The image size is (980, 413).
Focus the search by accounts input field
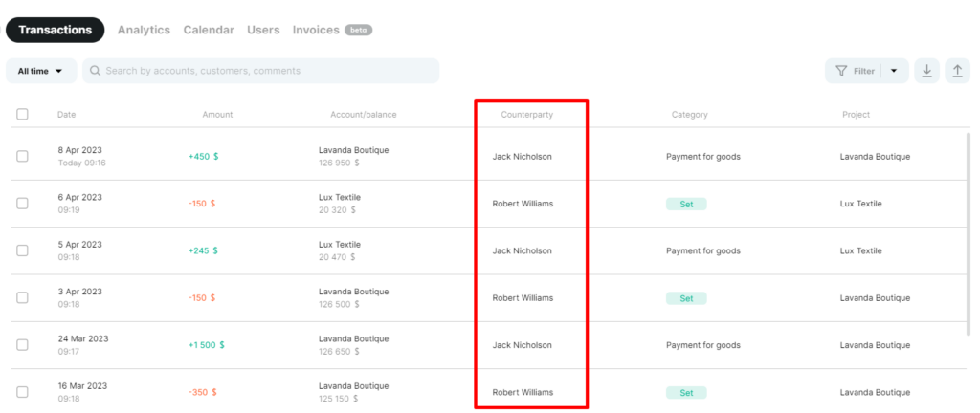coord(261,71)
